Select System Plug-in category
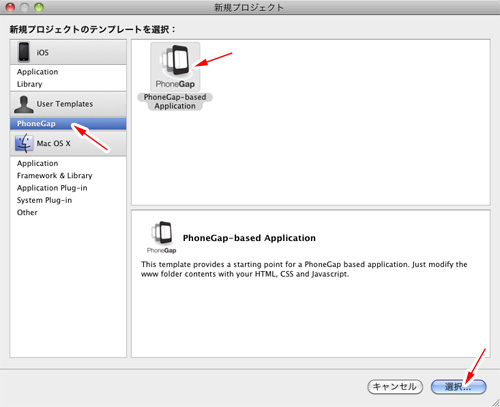This screenshot has width=500, height=407. (x=44, y=200)
